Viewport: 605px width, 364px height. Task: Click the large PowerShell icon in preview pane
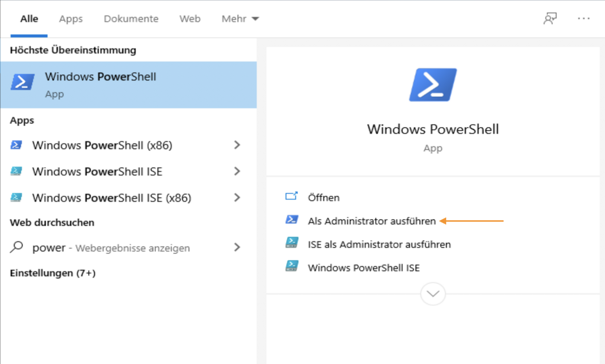[x=433, y=85]
